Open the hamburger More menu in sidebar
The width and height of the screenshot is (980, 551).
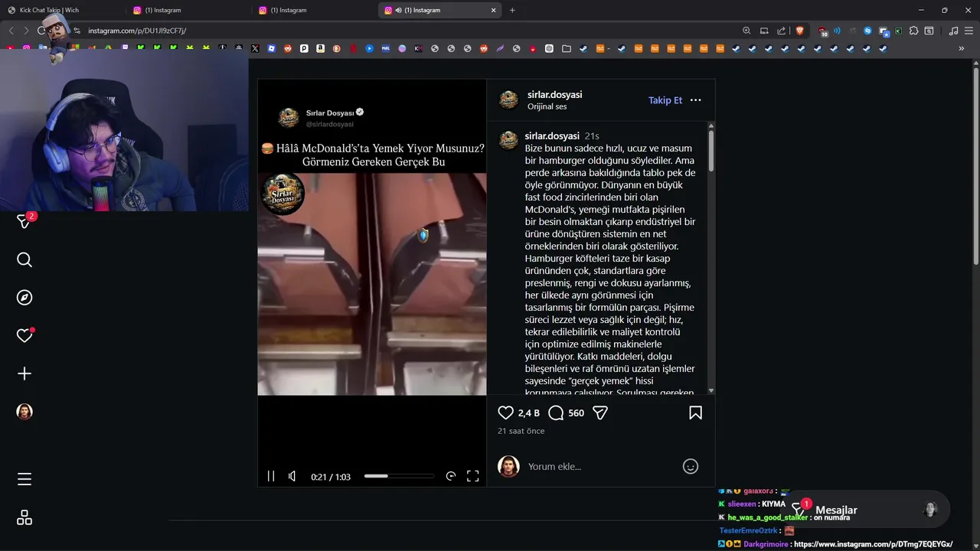click(x=24, y=480)
